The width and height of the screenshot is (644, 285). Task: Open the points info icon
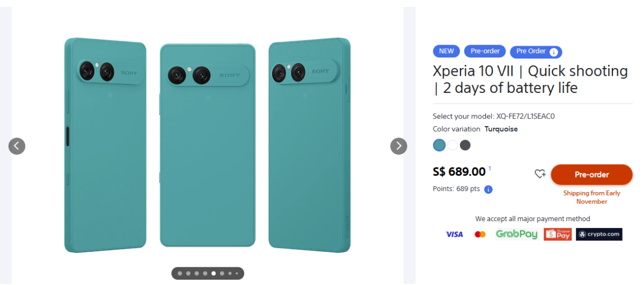point(488,189)
